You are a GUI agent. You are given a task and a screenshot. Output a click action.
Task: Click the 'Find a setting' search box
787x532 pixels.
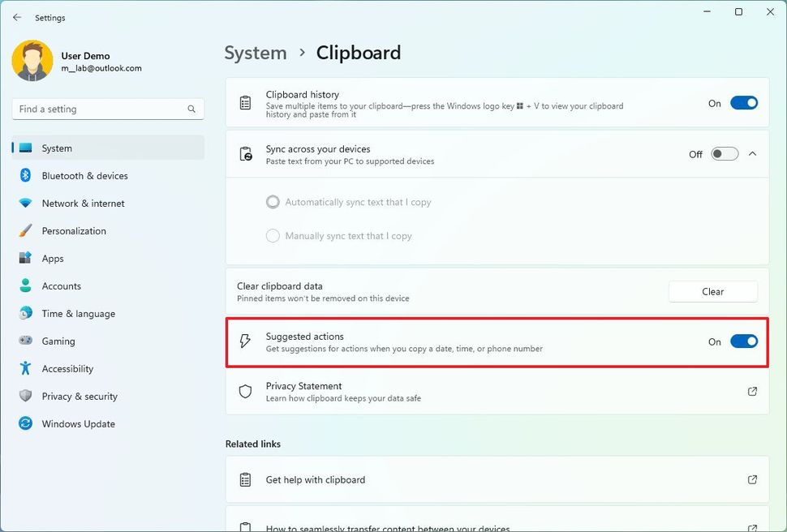[107, 109]
